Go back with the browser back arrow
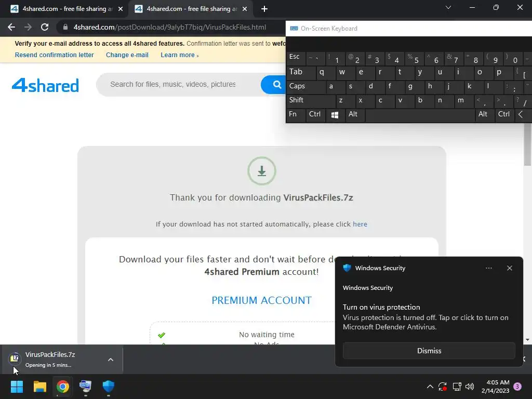The width and height of the screenshot is (532, 399). [x=11, y=27]
